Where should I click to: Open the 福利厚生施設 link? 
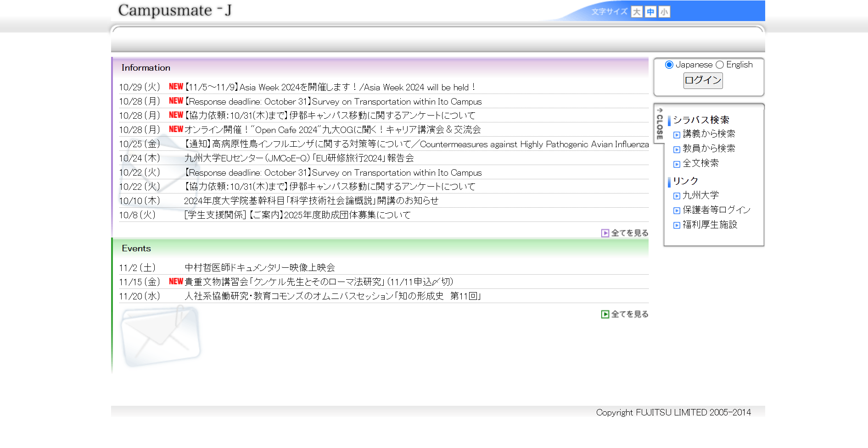pos(710,225)
